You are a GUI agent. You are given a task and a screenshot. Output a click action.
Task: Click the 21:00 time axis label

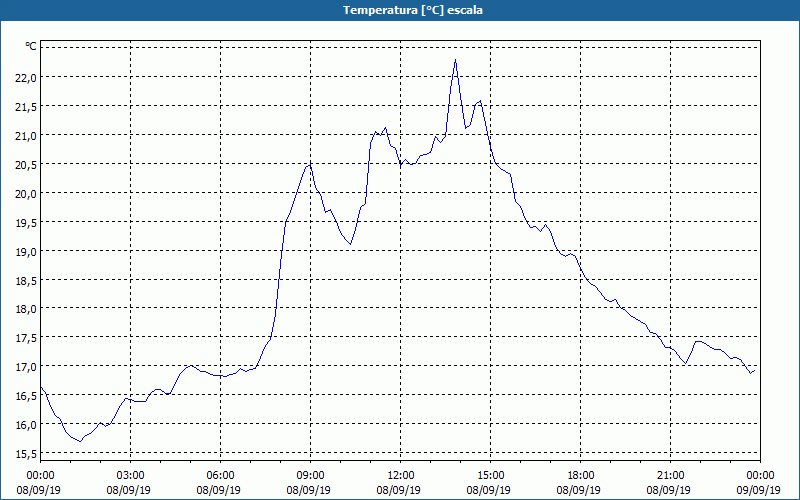click(670, 476)
